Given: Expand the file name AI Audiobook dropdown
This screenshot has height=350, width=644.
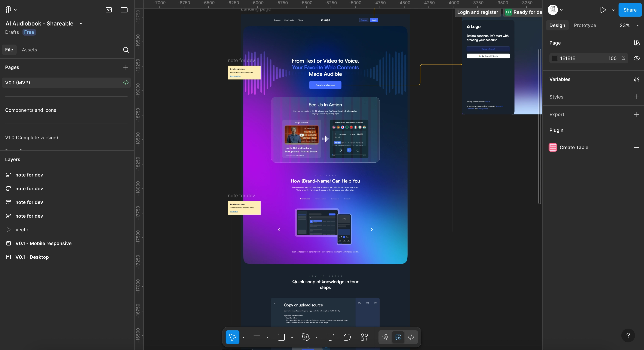Looking at the screenshot, I should tap(81, 24).
